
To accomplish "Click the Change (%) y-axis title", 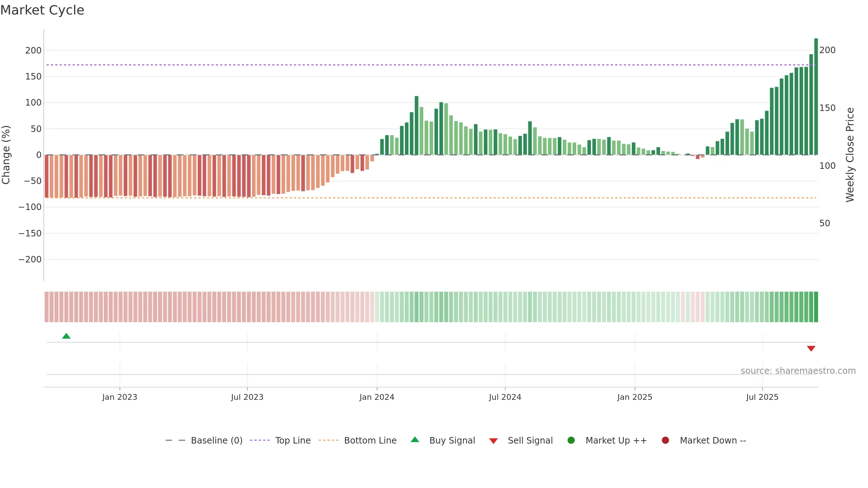I will 6,155.
